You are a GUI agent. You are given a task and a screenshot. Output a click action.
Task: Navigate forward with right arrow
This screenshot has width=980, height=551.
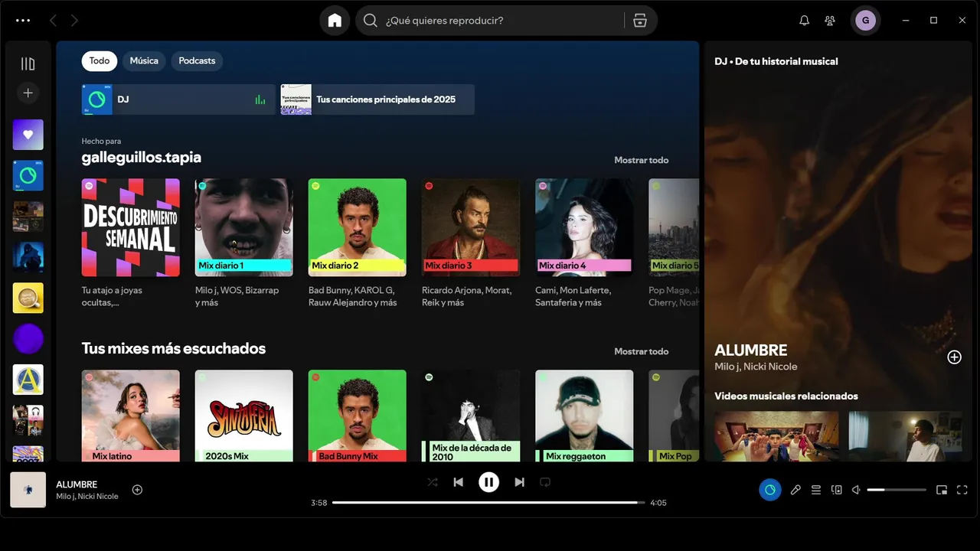click(74, 21)
